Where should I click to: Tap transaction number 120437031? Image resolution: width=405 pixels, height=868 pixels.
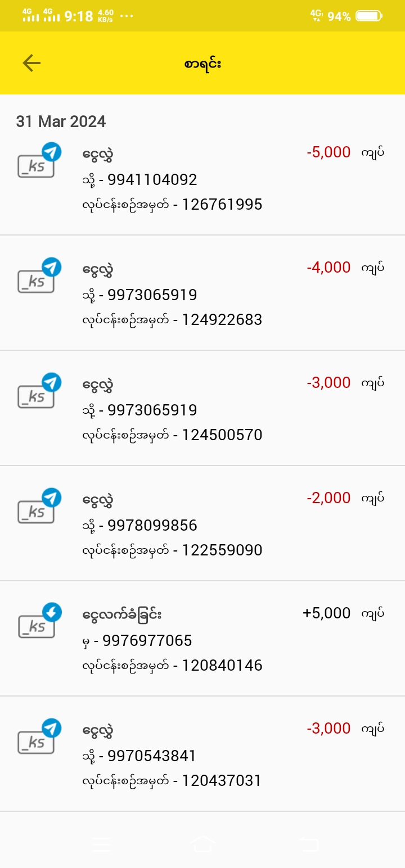(x=222, y=781)
